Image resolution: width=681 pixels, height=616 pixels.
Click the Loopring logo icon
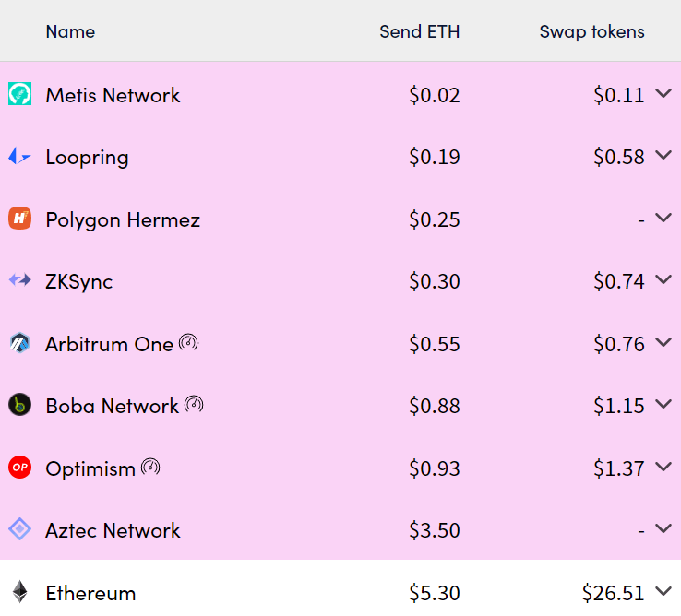click(20, 156)
